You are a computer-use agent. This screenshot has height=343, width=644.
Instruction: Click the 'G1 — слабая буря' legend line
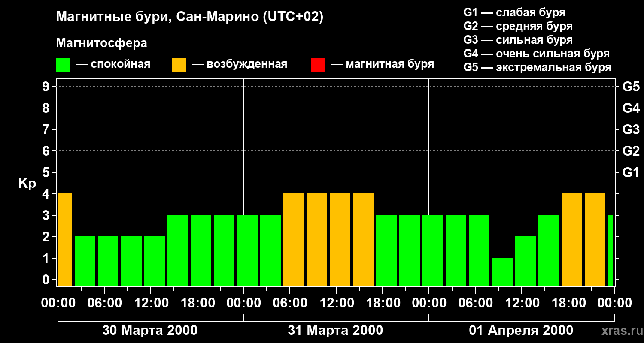pyautogui.click(x=514, y=12)
